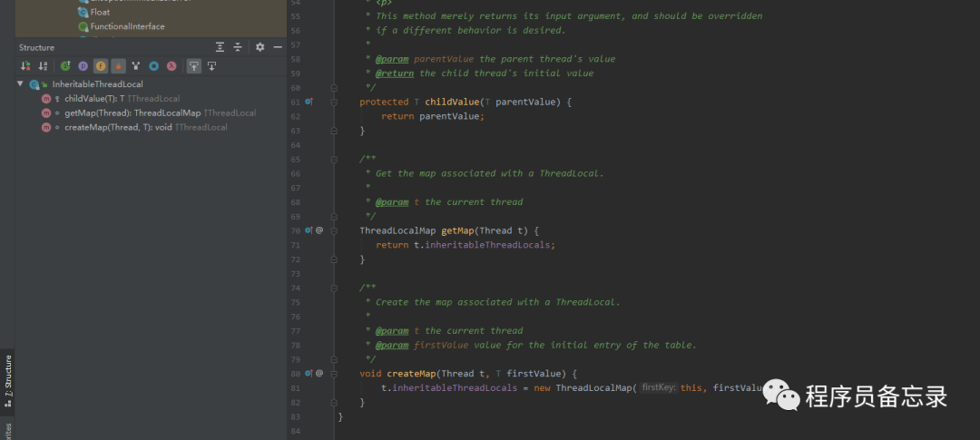The width and height of the screenshot is (980, 440).
Task: Click 'return parentValue;' on line 62
Action: (x=433, y=115)
